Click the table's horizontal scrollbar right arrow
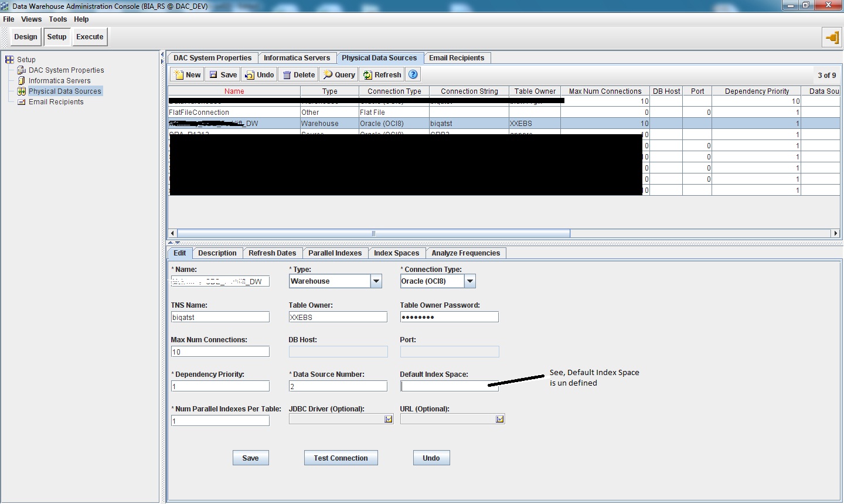Viewport: 844px width, 504px height. pos(836,233)
